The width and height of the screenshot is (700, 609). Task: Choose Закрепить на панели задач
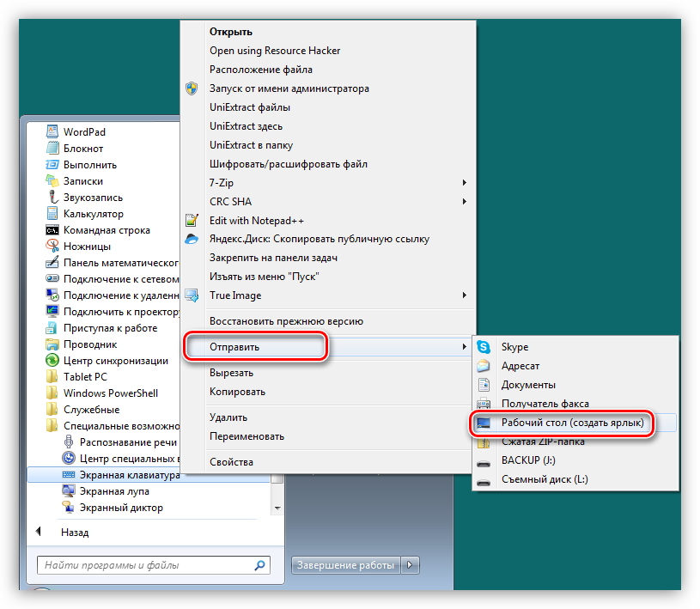point(273,258)
